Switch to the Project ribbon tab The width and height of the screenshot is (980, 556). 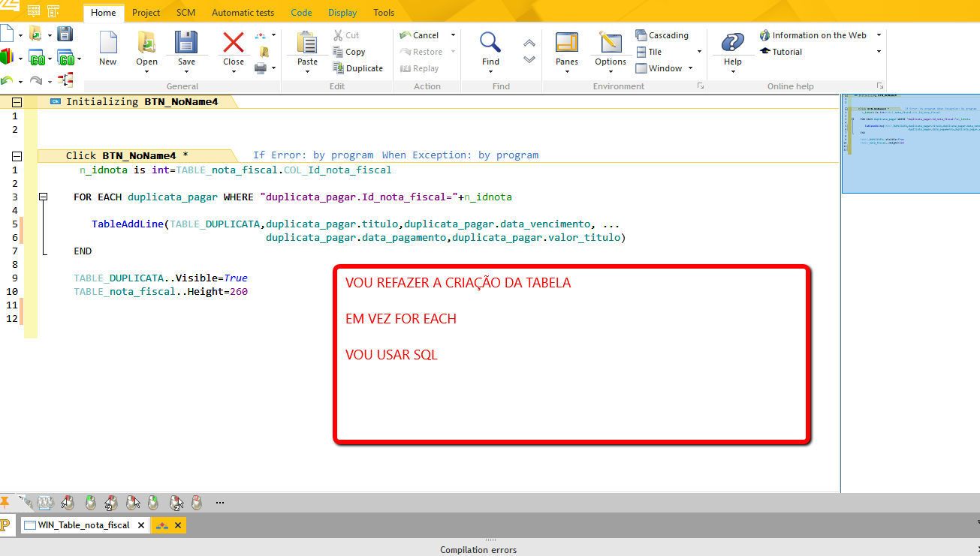coord(145,12)
